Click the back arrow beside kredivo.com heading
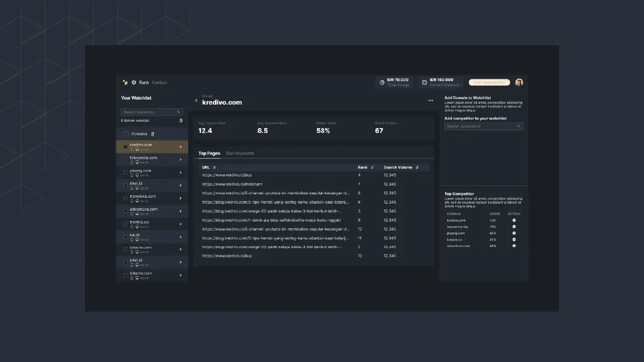The width and height of the screenshot is (644, 362). 196,101
